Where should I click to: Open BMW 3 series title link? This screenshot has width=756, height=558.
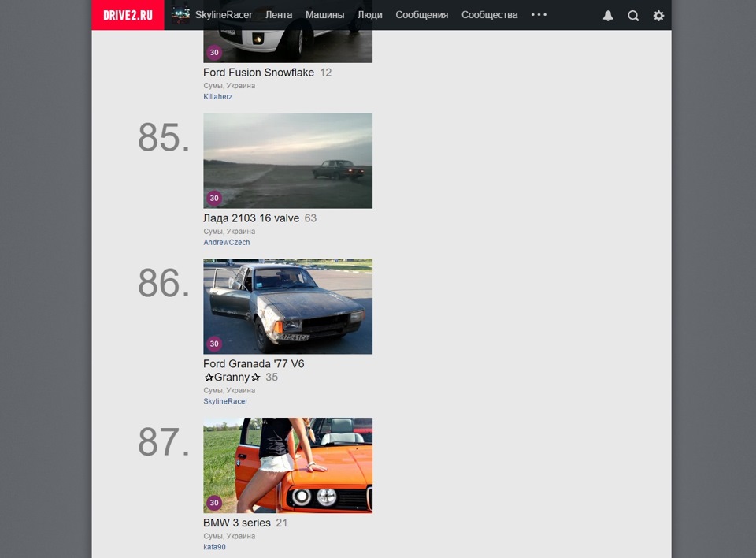(x=237, y=523)
